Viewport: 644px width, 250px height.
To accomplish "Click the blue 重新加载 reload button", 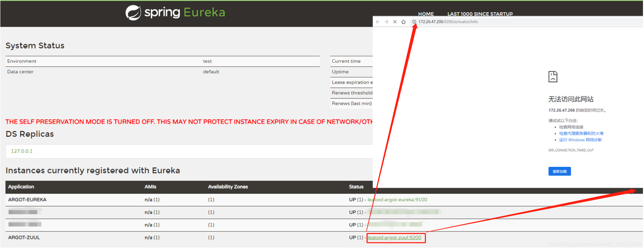I will click(560, 171).
